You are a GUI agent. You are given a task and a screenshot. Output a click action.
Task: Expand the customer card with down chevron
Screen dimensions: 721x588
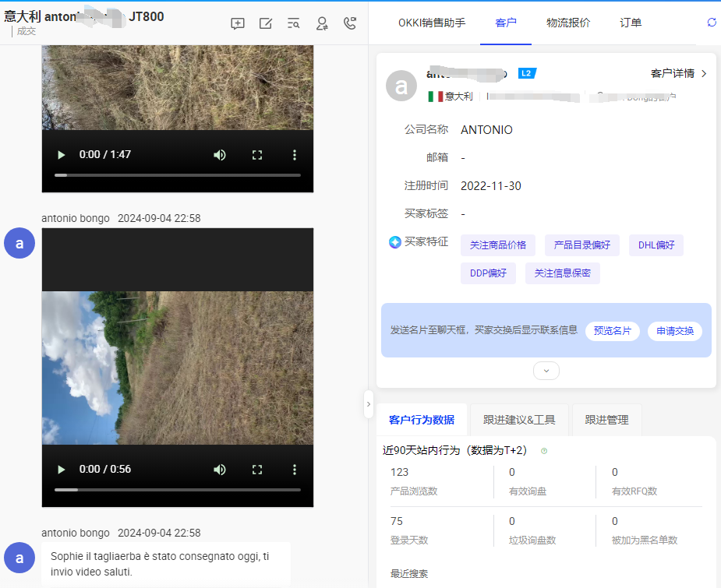click(x=546, y=371)
